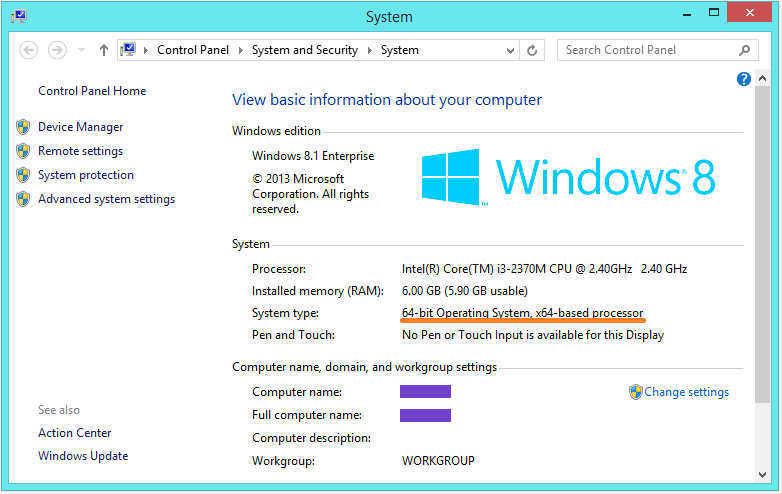Go up one level with the Up arrow
The width and height of the screenshot is (782, 494).
(104, 50)
